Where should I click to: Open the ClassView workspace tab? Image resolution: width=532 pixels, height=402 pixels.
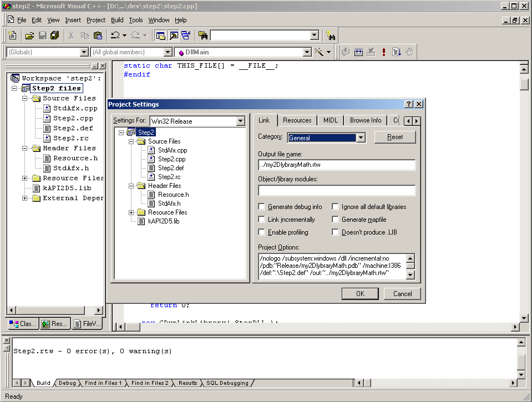coord(23,324)
